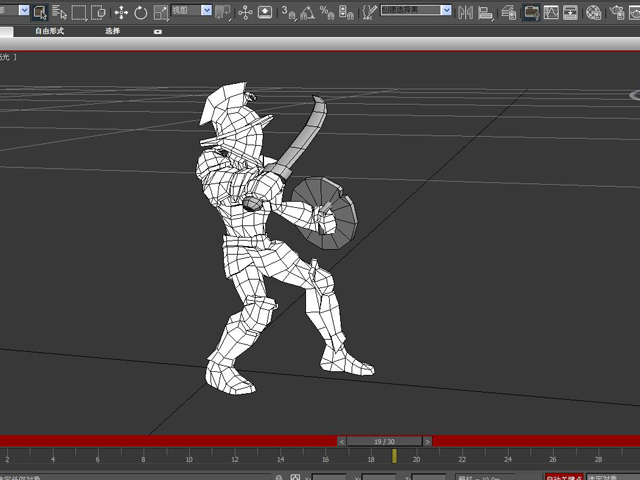Image resolution: width=640 pixels, height=480 pixels.
Task: Click the Mirror tool icon
Action: click(465, 12)
